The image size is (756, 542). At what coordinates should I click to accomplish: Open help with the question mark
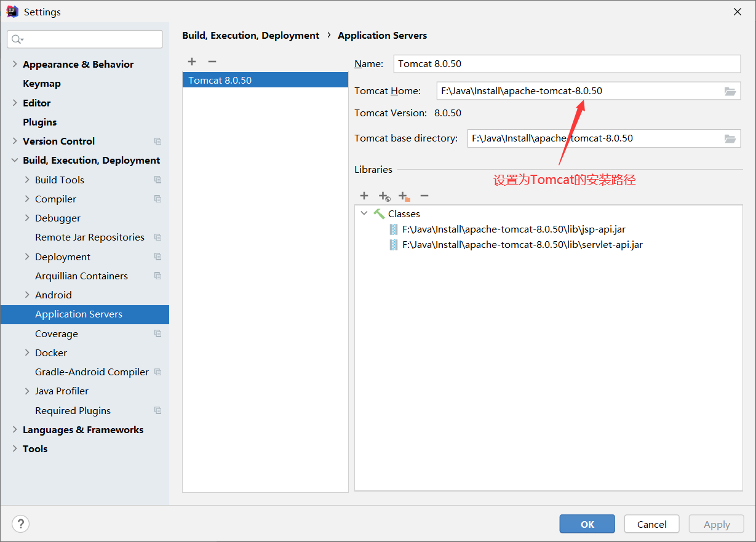[21, 524]
